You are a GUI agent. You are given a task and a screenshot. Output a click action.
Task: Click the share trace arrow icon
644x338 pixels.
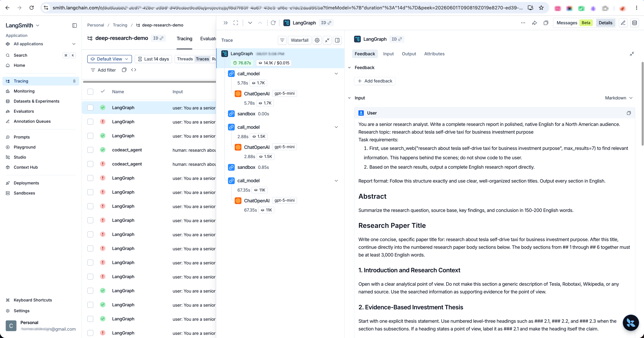[535, 23]
